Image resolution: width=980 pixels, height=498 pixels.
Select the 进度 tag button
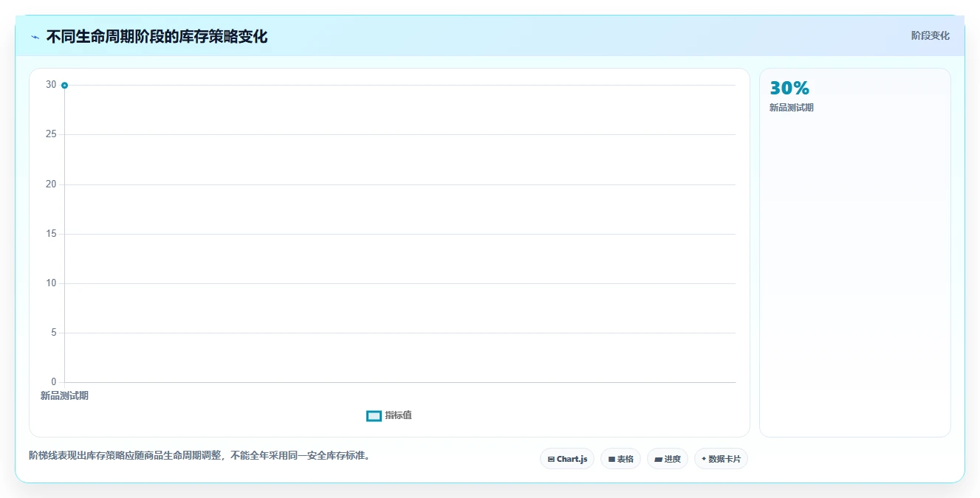[668, 459]
